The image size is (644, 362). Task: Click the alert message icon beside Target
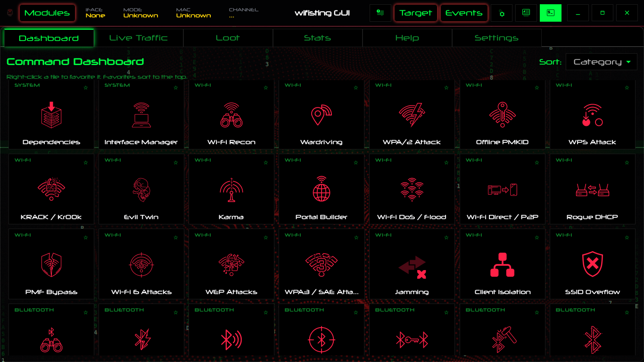point(380,13)
